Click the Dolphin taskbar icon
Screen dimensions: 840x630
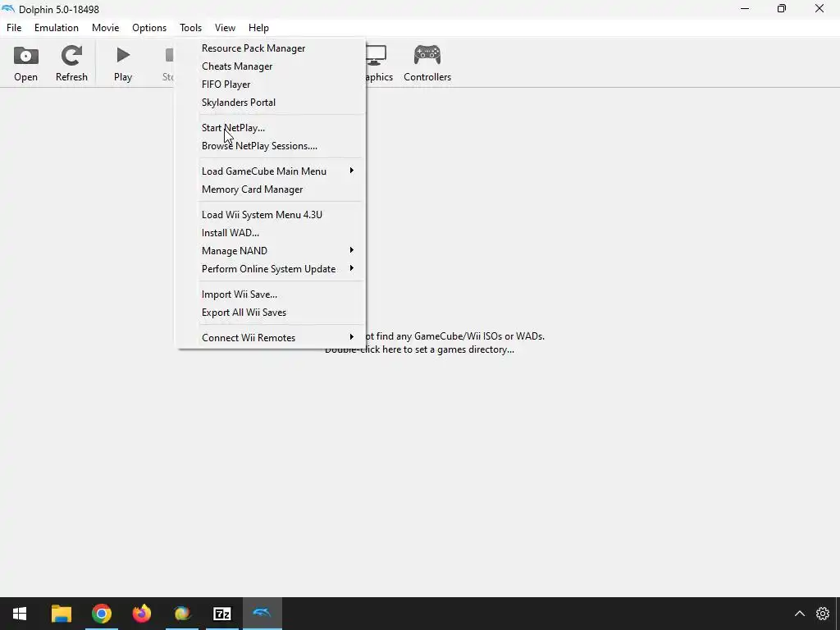pos(262,614)
